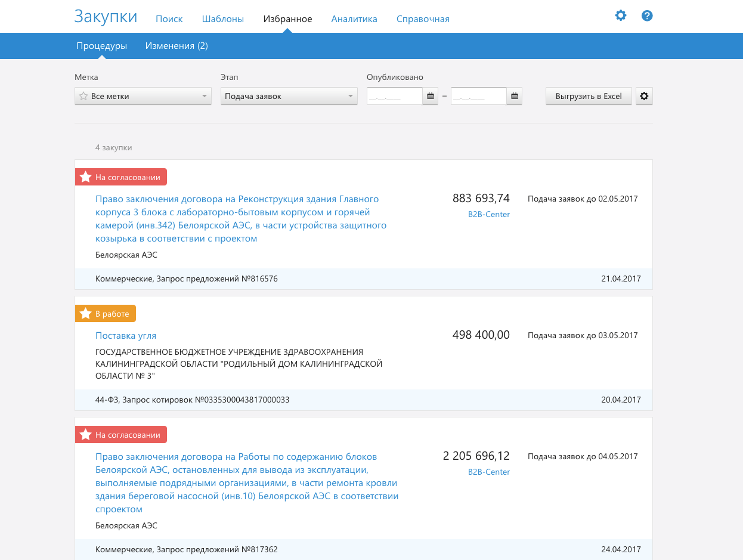Switch to the 'Изменения (2)' tab
Viewport: 743px width, 560px height.
[x=177, y=46]
